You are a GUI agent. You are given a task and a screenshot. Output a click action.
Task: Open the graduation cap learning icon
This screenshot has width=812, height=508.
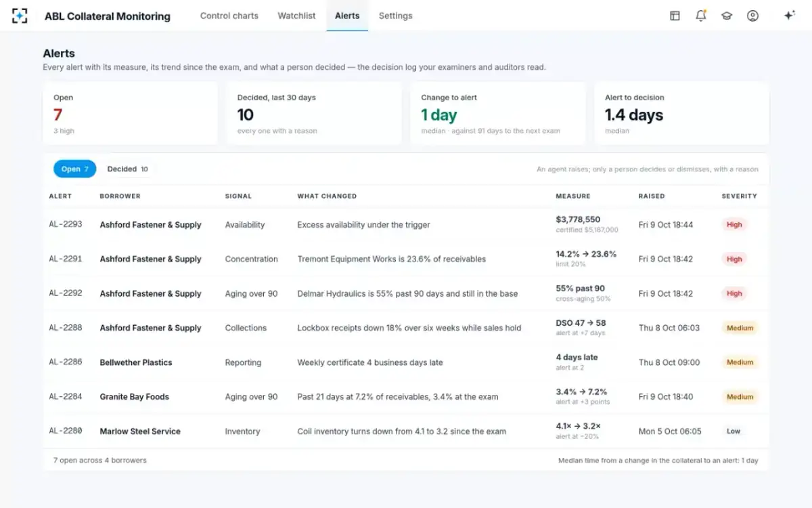727,16
